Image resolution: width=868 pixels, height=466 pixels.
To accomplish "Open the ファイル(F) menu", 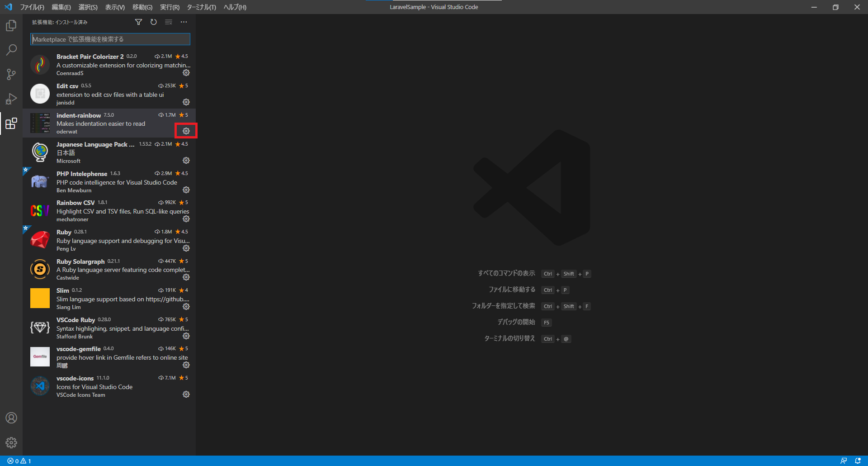I will (x=32, y=7).
